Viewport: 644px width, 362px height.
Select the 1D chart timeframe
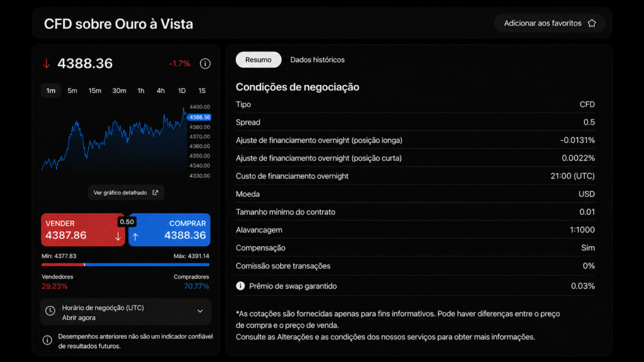coord(182,90)
